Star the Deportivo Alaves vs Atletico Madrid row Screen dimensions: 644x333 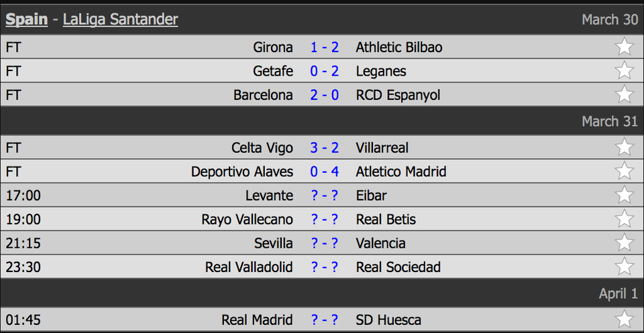point(625,171)
